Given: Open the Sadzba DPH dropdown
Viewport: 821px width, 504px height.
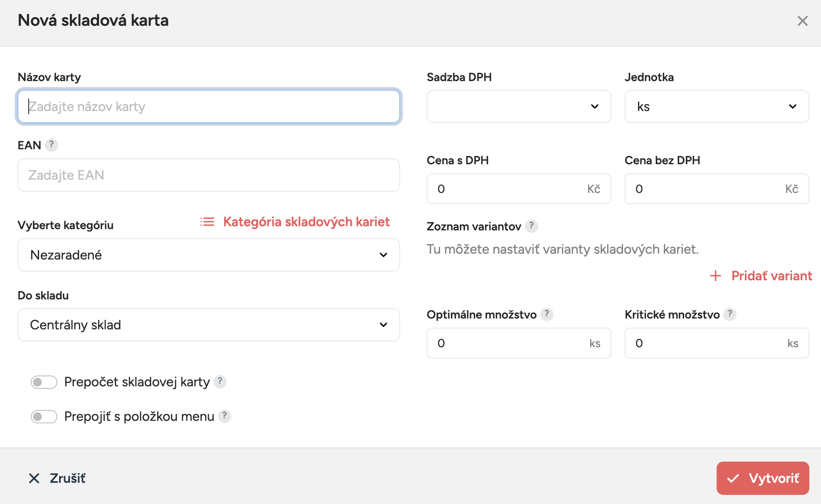Looking at the screenshot, I should pos(519,106).
